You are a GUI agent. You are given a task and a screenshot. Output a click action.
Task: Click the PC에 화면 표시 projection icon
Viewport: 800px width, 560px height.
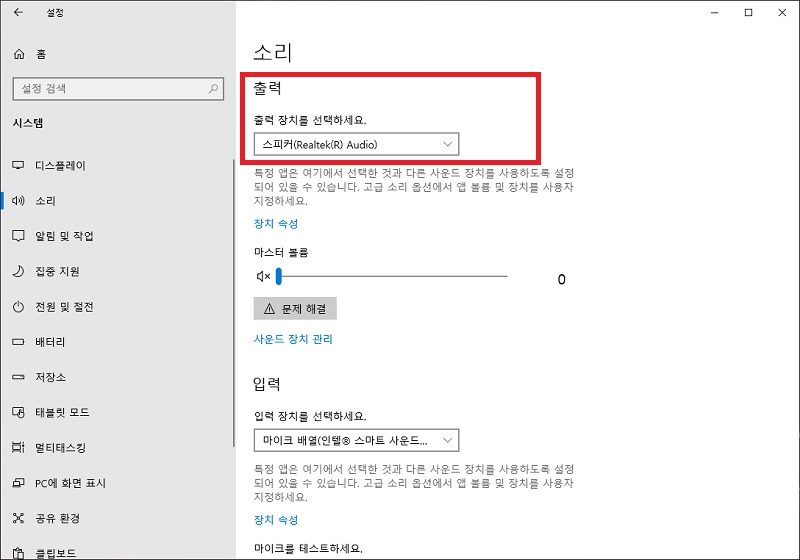(18, 482)
